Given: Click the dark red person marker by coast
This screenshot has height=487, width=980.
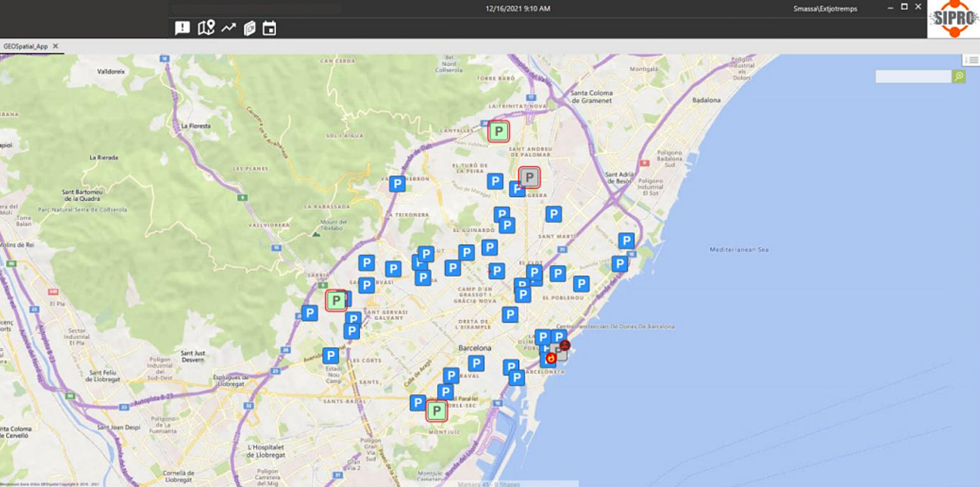Looking at the screenshot, I should pos(565,345).
